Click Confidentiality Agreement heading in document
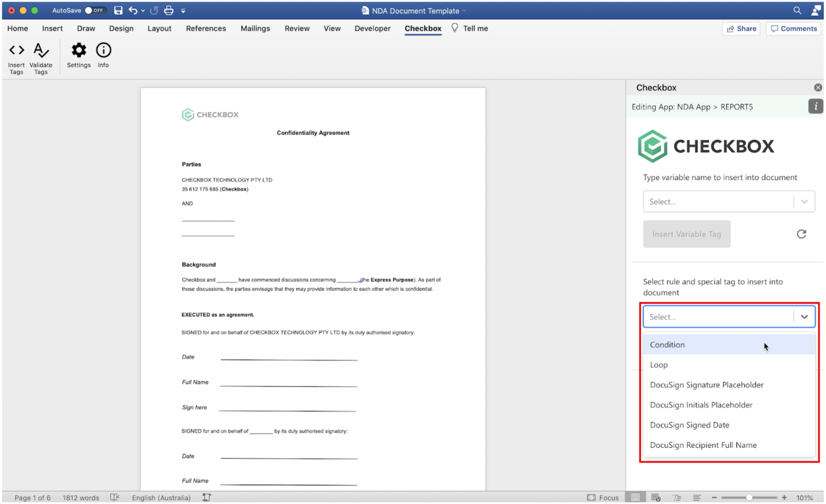826x504 pixels. click(x=313, y=133)
